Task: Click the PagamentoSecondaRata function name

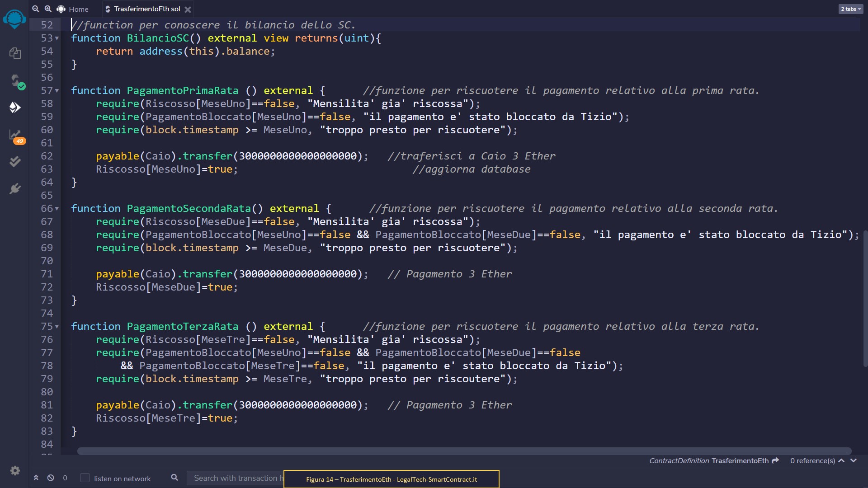Action: [189, 208]
